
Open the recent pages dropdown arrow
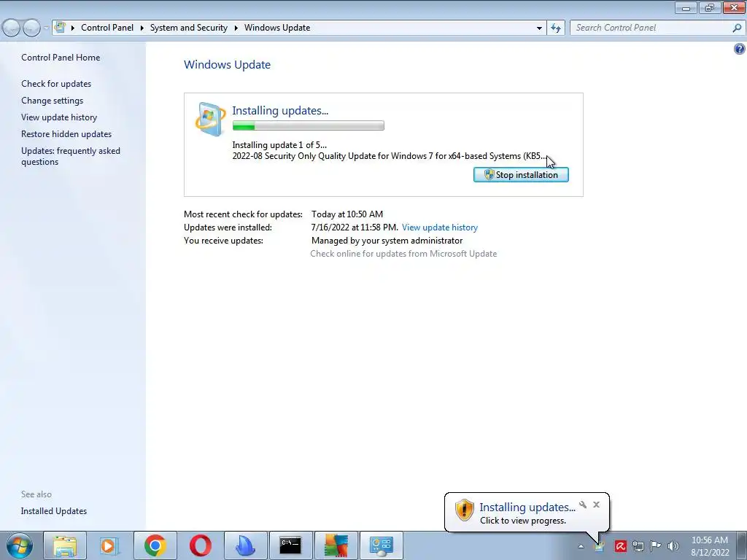(x=46, y=28)
